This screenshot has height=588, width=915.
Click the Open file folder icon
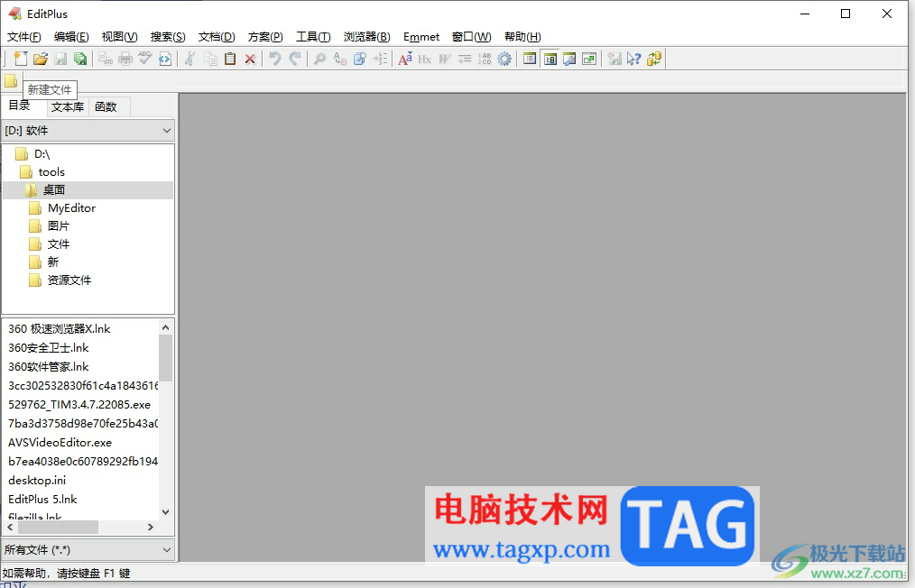click(41, 59)
